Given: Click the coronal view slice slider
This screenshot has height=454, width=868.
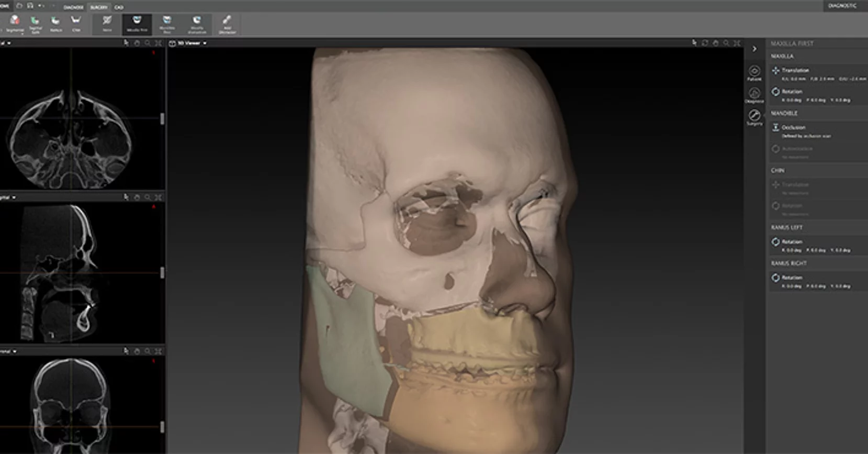Looking at the screenshot, I should (x=162, y=427).
